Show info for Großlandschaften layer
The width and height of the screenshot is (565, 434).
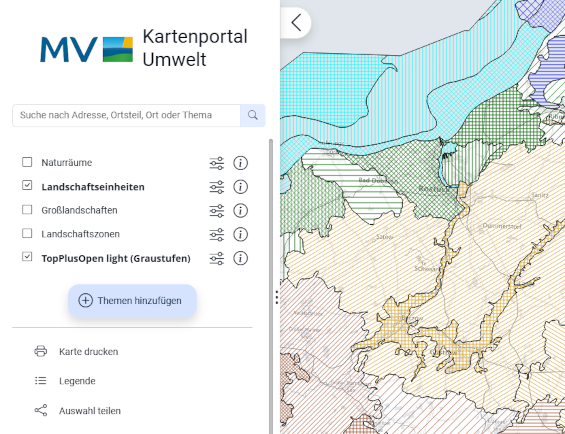pos(240,211)
